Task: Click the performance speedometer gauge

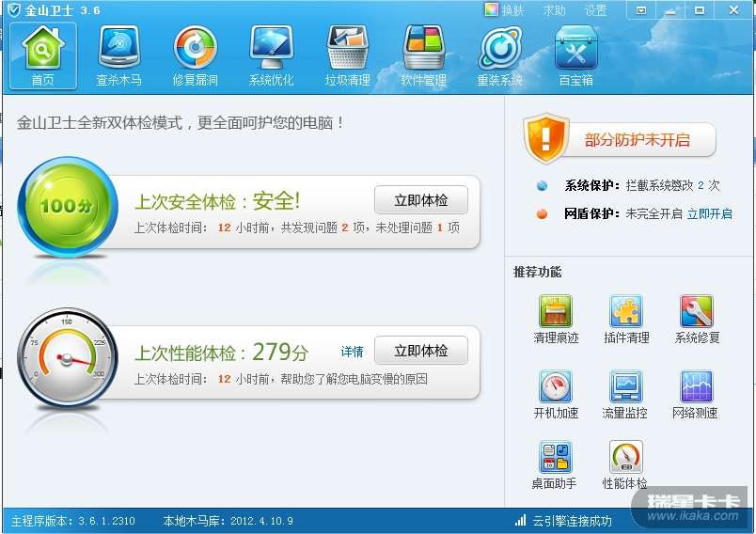Action: [x=67, y=357]
